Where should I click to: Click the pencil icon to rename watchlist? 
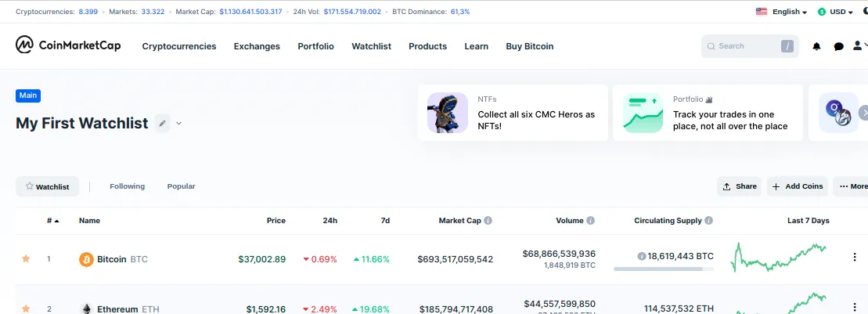(x=162, y=123)
